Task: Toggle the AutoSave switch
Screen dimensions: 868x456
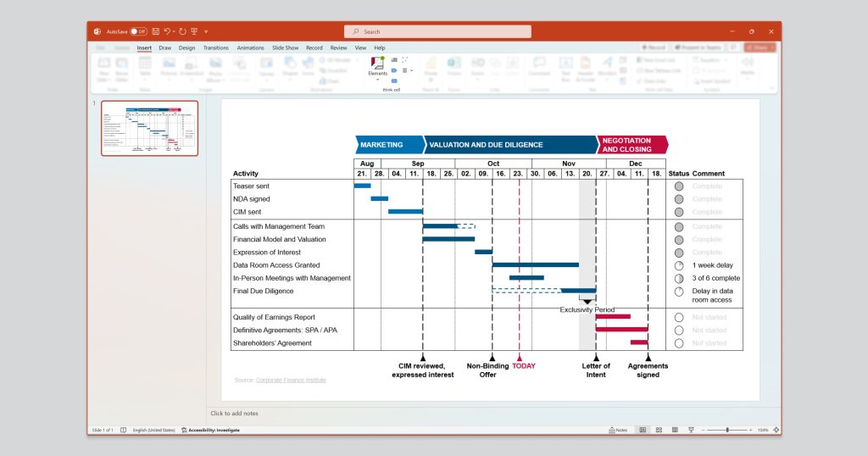Action: click(138, 31)
